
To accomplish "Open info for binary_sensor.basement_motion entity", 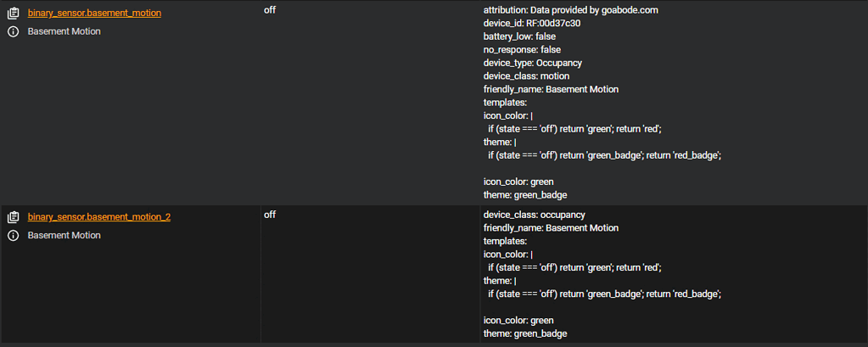I will coord(14,31).
